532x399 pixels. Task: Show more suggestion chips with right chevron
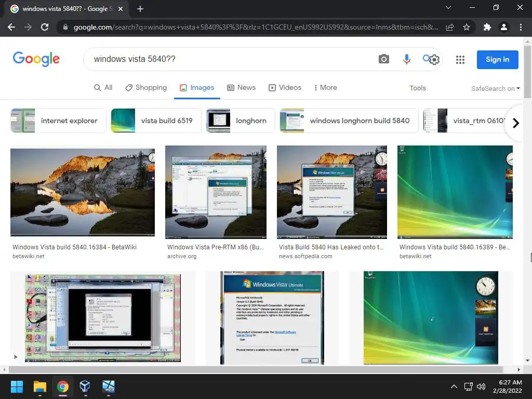click(x=516, y=123)
